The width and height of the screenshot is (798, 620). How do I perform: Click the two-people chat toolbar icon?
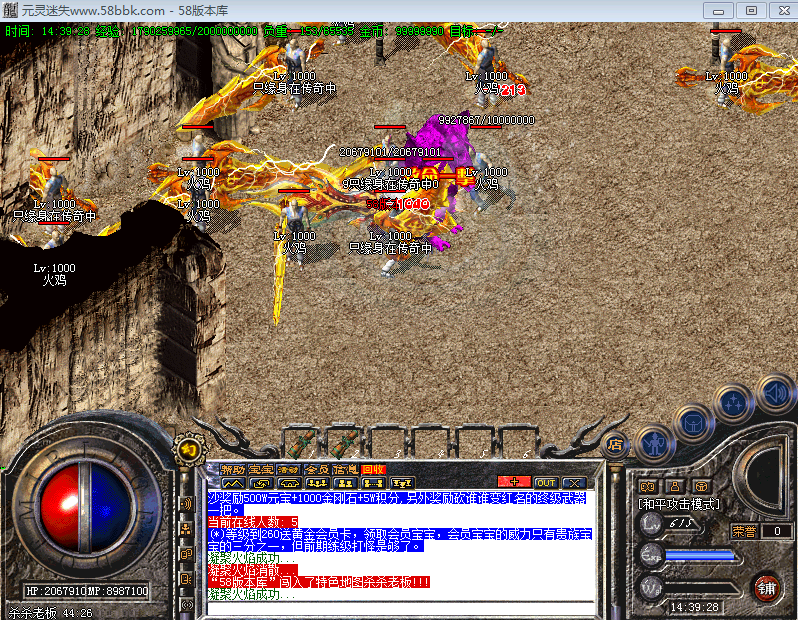coord(345,483)
